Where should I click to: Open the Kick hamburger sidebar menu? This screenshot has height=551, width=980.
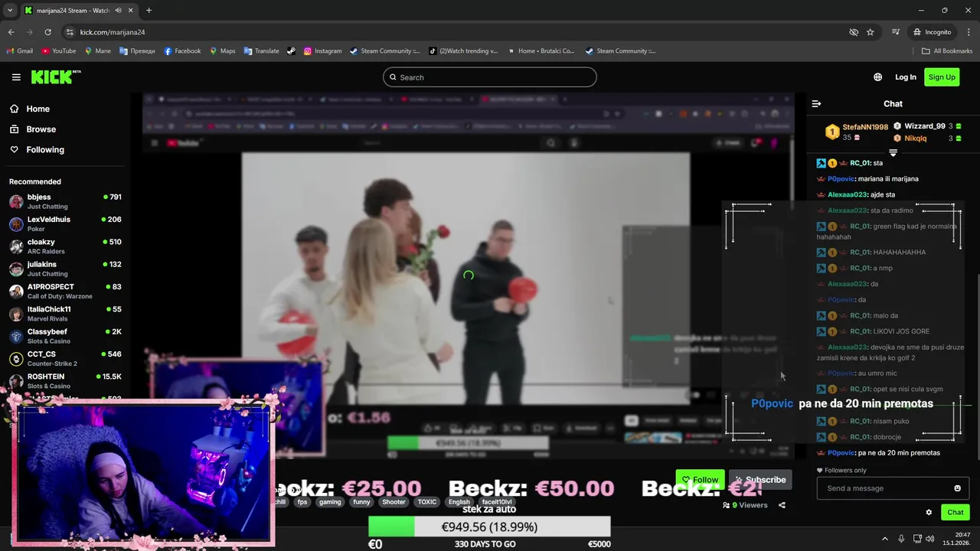[x=16, y=77]
